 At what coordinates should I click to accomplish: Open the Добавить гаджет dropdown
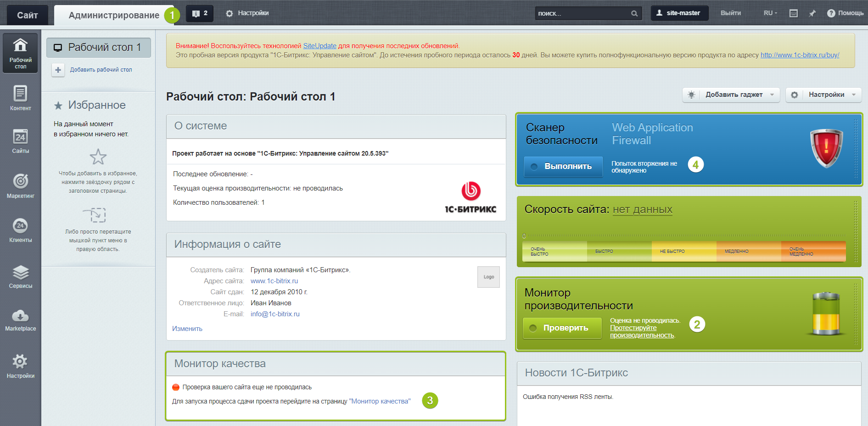tap(731, 95)
